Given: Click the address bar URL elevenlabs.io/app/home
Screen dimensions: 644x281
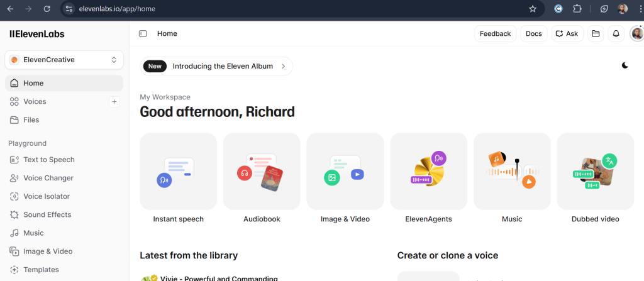Looking at the screenshot, I should coord(117,9).
